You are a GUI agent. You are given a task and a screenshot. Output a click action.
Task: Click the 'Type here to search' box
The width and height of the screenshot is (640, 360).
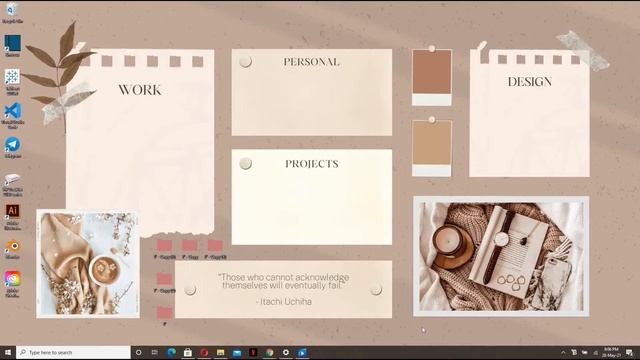[73, 352]
